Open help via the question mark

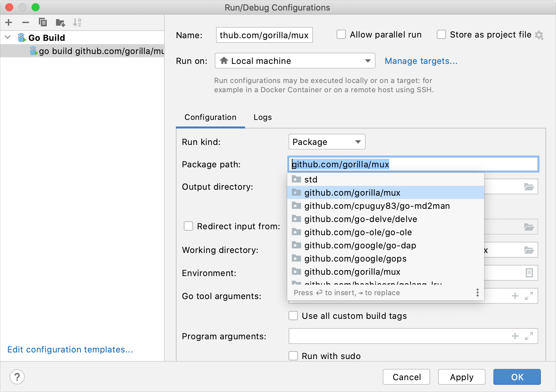pyautogui.click(x=17, y=377)
